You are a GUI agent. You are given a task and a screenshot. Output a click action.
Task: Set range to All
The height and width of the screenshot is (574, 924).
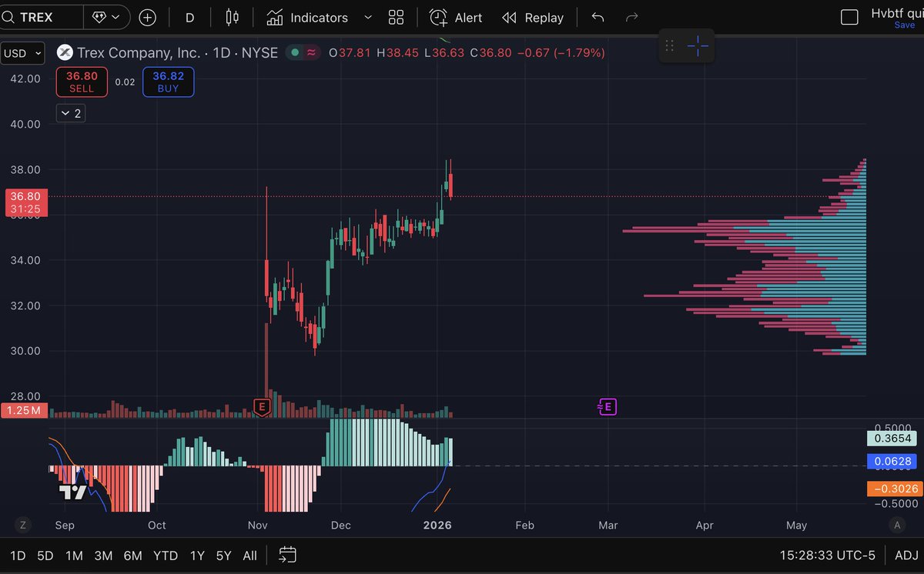pyautogui.click(x=249, y=556)
